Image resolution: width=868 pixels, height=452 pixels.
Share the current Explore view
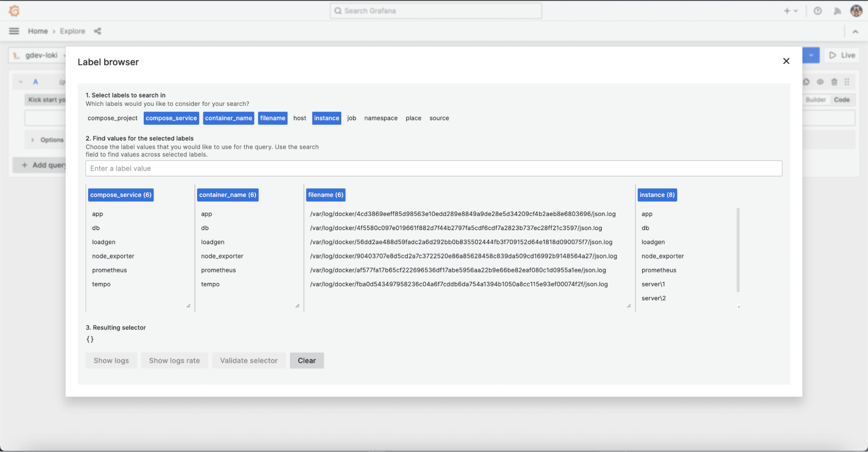[97, 31]
